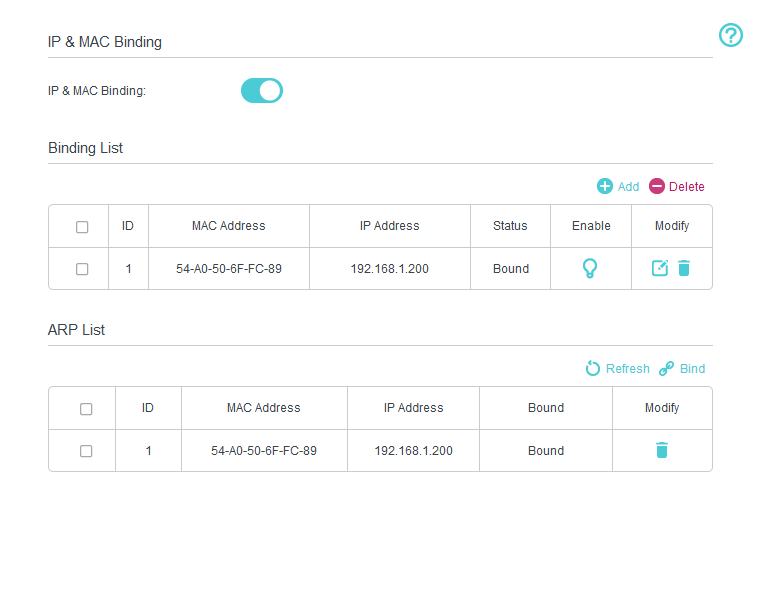Select ARP List row 1 checkbox
The image size is (763, 596).
[86, 451]
